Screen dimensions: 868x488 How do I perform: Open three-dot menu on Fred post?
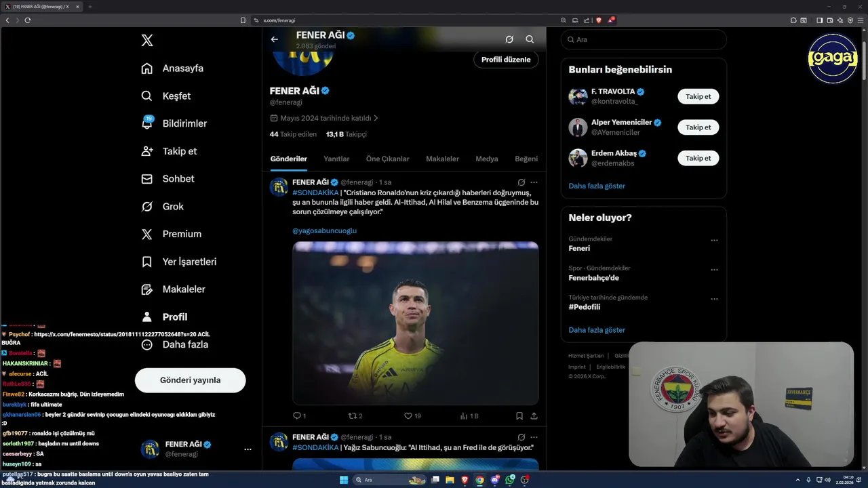[x=534, y=437]
